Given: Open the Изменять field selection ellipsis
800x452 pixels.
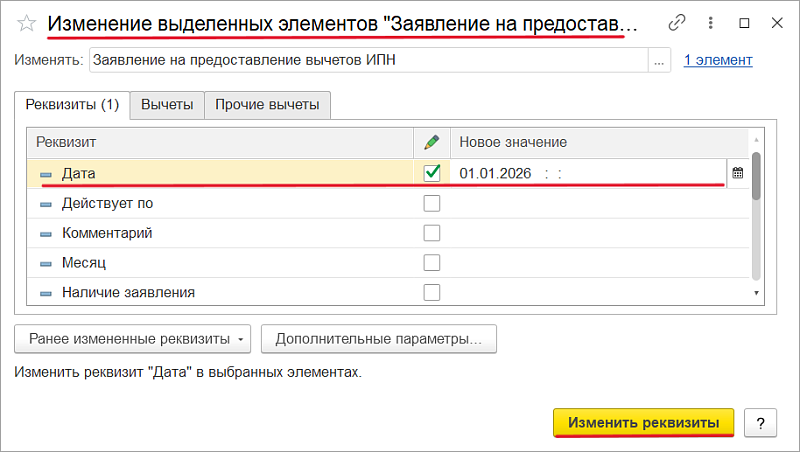Looking at the screenshot, I should pyautogui.click(x=658, y=60).
